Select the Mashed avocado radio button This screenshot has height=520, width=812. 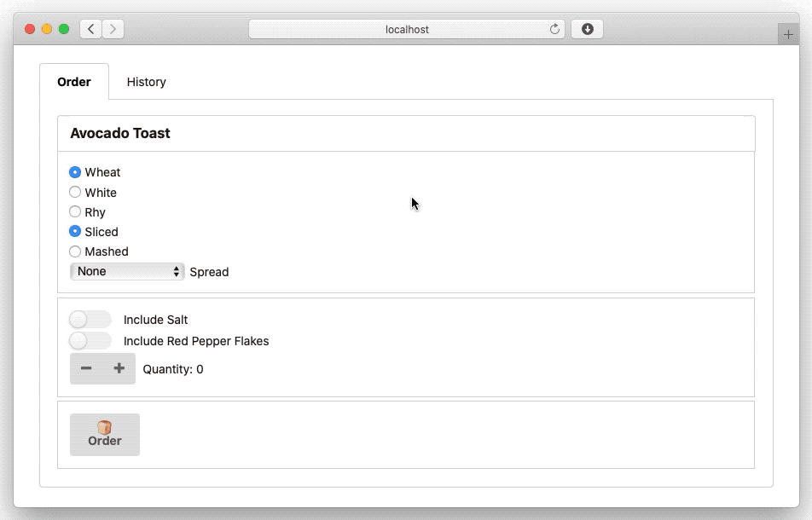click(x=75, y=251)
